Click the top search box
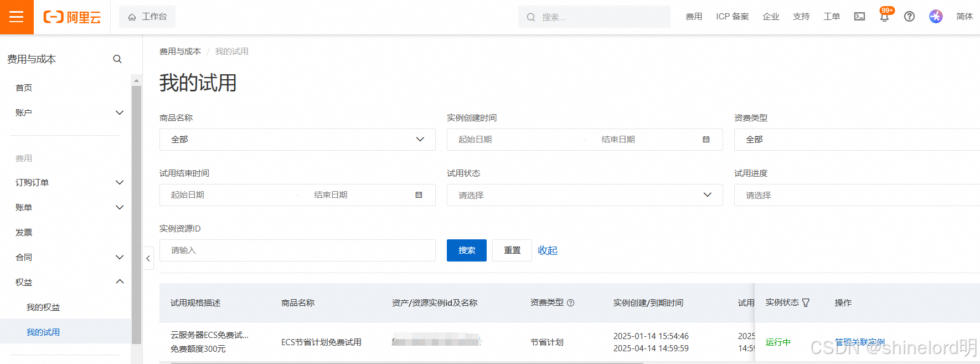Viewport: 980px width, 364px height. click(594, 17)
